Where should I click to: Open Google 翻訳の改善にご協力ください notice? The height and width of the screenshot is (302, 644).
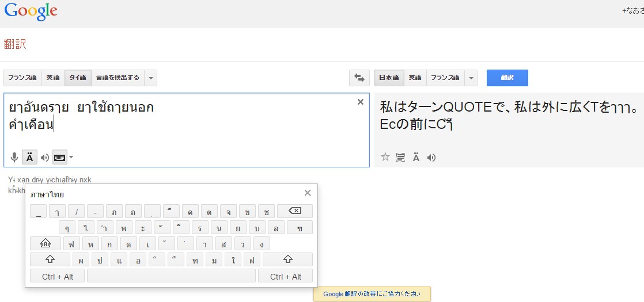[x=372, y=294]
